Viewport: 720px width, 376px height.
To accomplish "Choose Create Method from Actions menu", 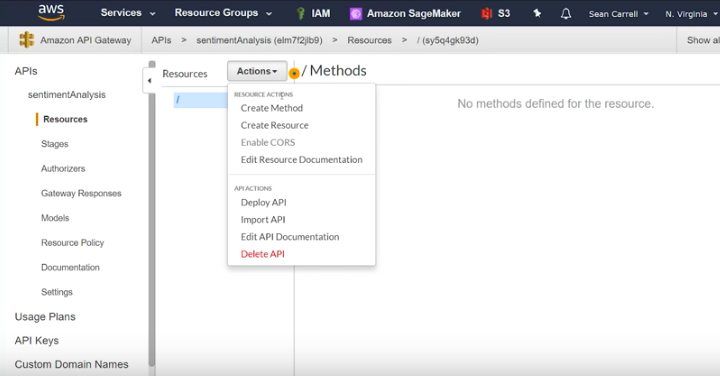I will (x=272, y=108).
